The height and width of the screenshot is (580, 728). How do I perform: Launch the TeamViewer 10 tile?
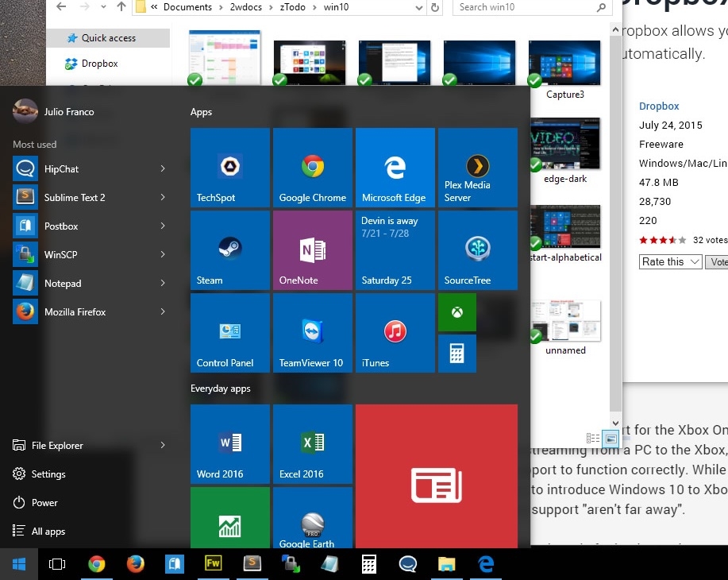click(x=313, y=333)
